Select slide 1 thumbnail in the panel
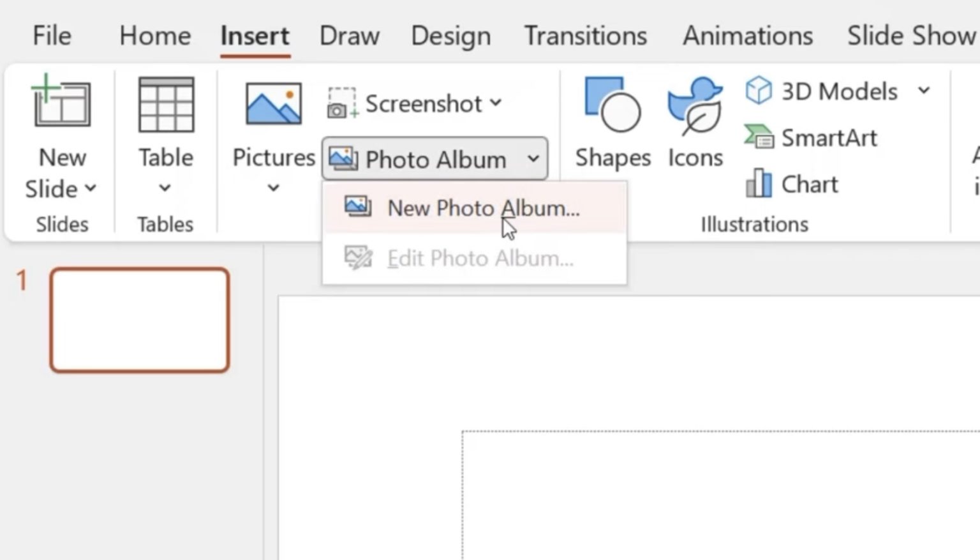The width and height of the screenshot is (980, 560). (139, 319)
